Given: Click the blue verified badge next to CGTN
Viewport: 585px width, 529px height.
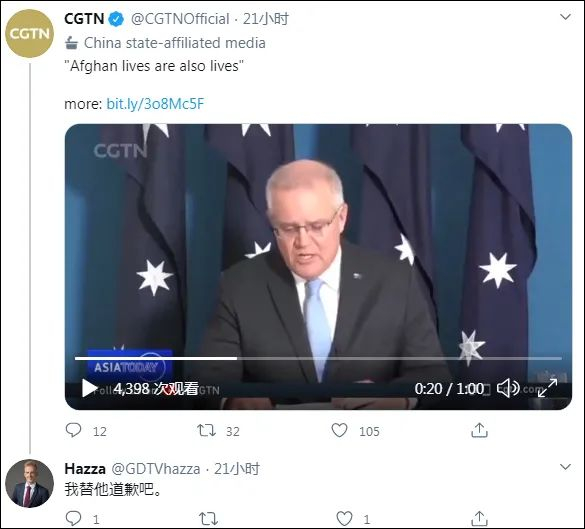Looking at the screenshot, I should coord(116,19).
